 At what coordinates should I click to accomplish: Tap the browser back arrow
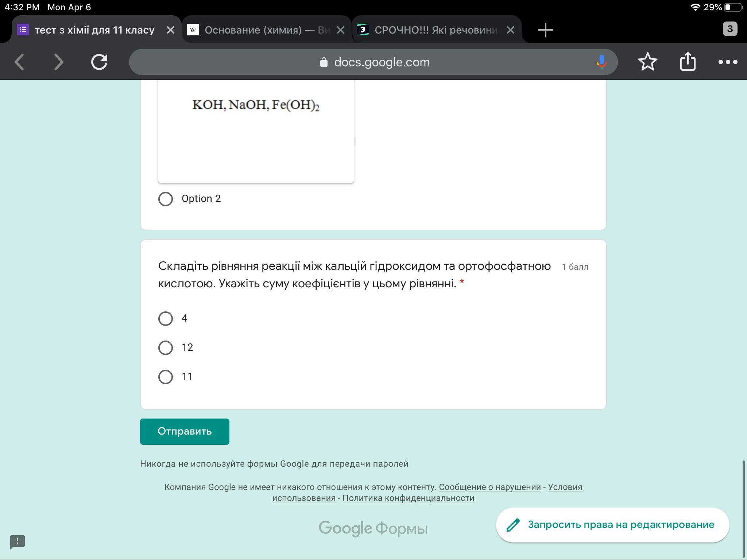pyautogui.click(x=20, y=62)
